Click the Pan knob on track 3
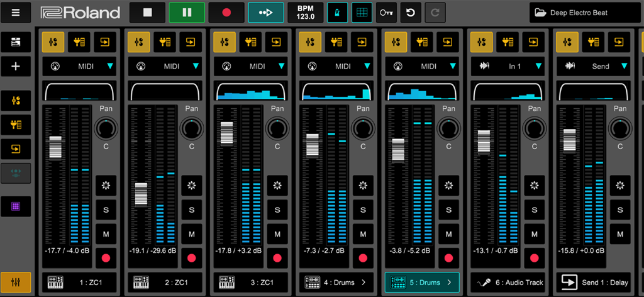The width and height of the screenshot is (644, 297). [x=277, y=128]
